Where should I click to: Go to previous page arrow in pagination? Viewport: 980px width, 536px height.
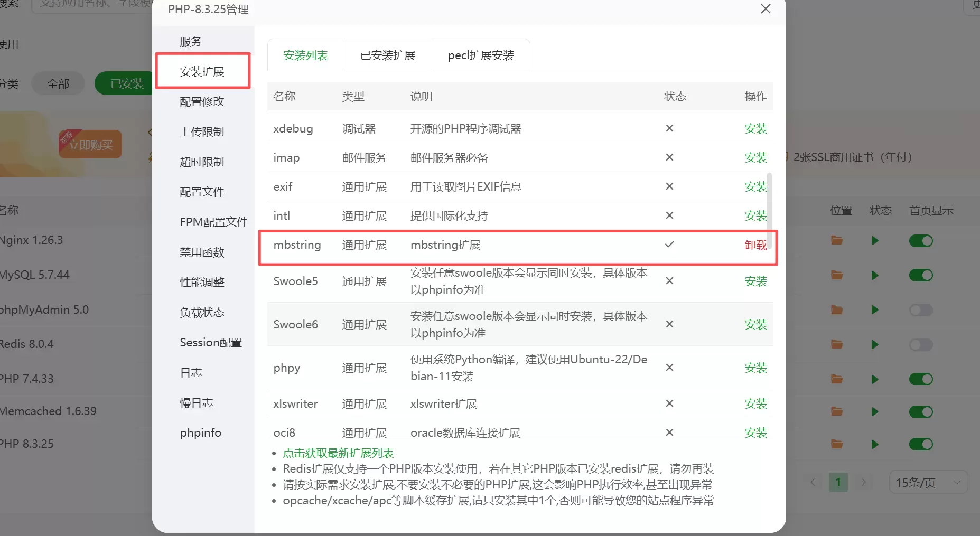coord(813,482)
